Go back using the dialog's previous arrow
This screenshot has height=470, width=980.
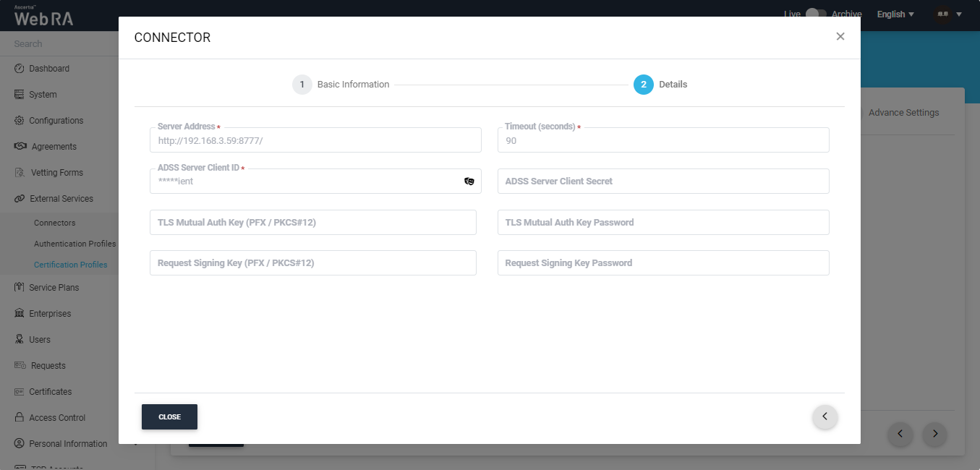click(825, 416)
